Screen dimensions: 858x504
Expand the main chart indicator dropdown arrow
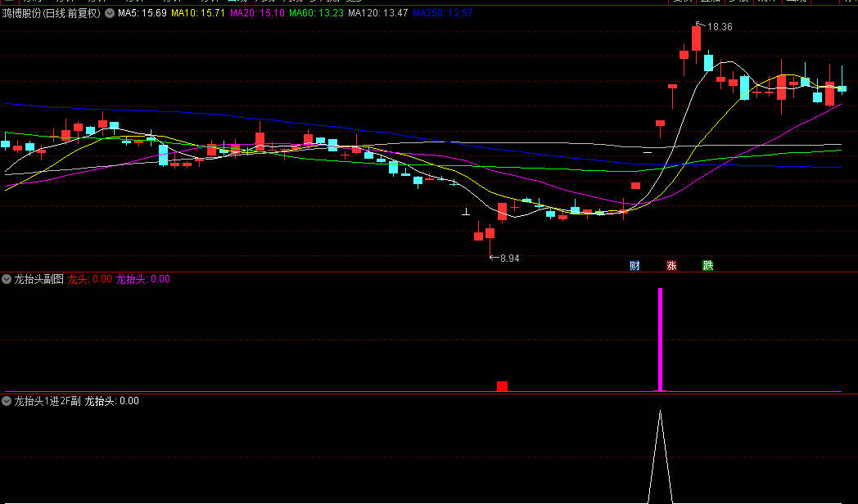tap(110, 13)
